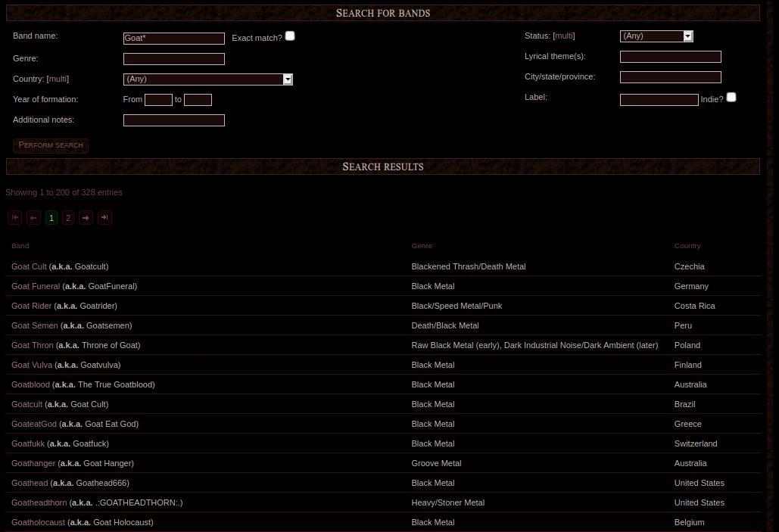Click the Label input field

(659, 100)
